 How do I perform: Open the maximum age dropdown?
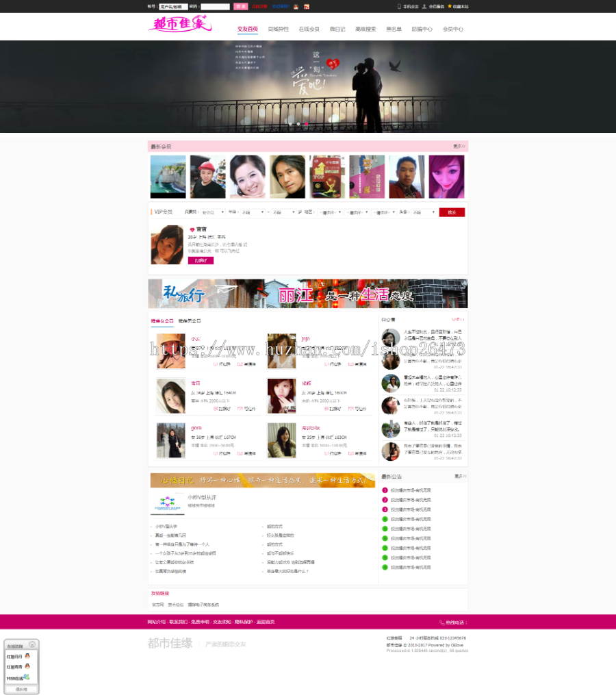click(x=283, y=212)
